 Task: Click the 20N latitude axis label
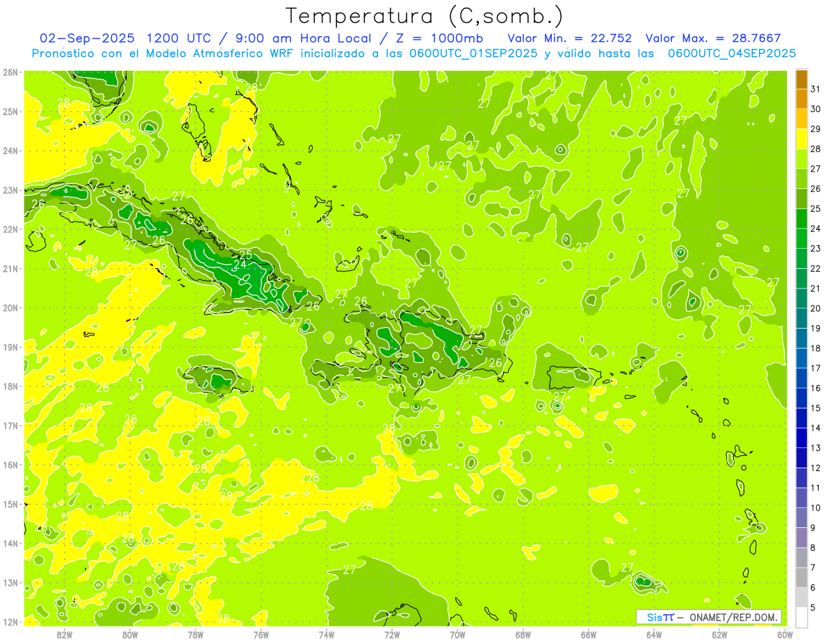(10, 308)
